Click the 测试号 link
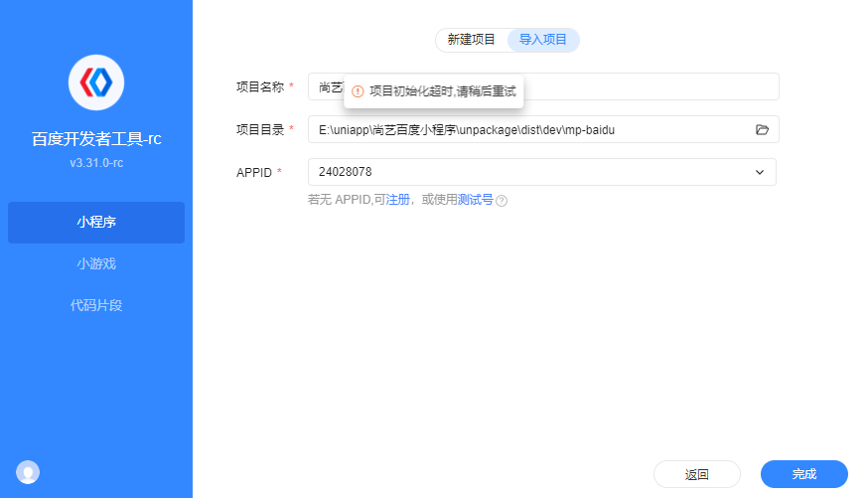This screenshot has height=498, width=868. 475,200
